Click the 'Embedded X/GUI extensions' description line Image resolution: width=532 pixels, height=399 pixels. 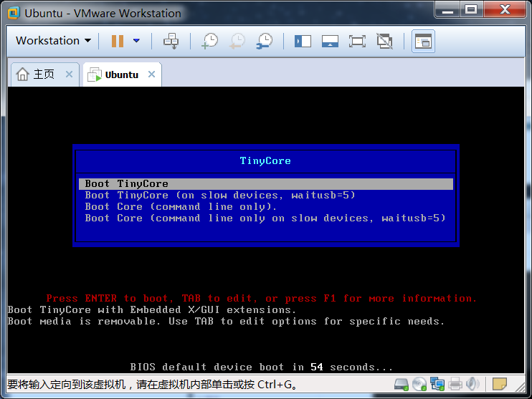tap(152, 310)
